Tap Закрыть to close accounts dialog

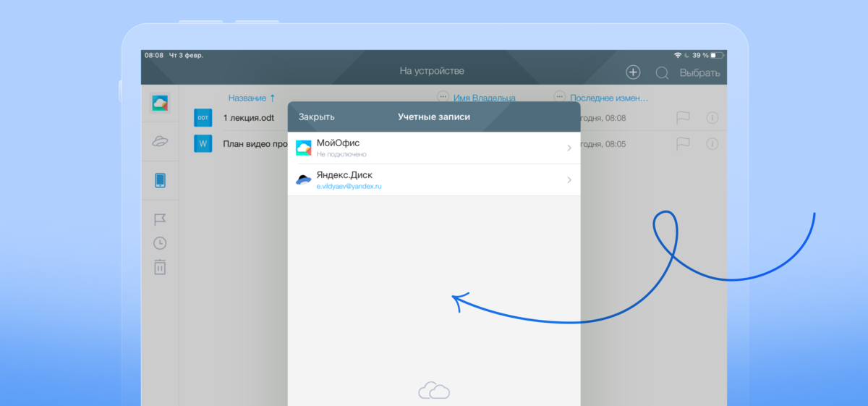(316, 117)
